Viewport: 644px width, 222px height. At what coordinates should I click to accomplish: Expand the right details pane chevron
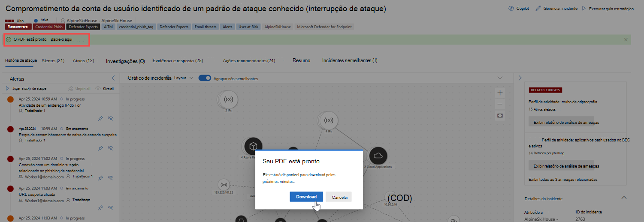pyautogui.click(x=520, y=78)
